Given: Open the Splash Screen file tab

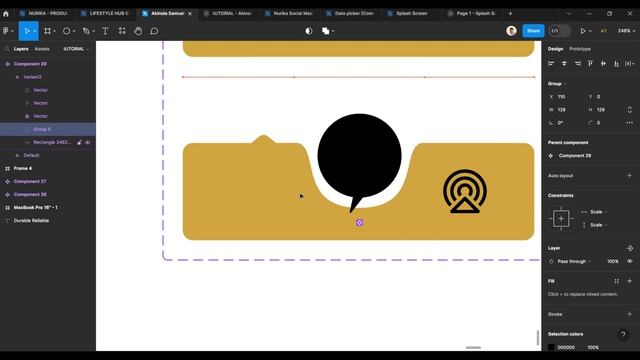Looking at the screenshot, I should (411, 13).
